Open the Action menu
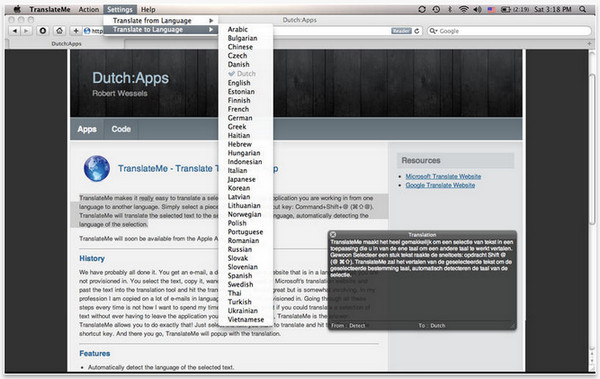Viewport: 600px width, 379px height. pos(89,9)
